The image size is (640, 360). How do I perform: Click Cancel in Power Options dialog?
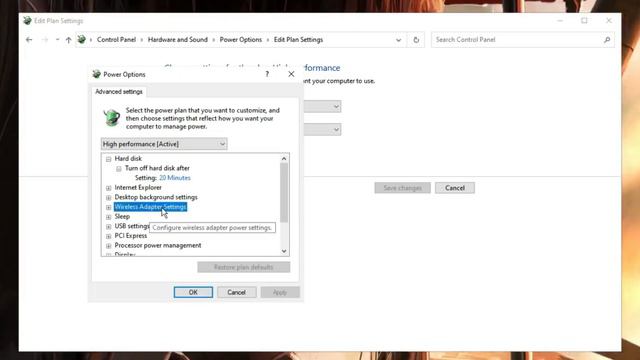click(237, 292)
